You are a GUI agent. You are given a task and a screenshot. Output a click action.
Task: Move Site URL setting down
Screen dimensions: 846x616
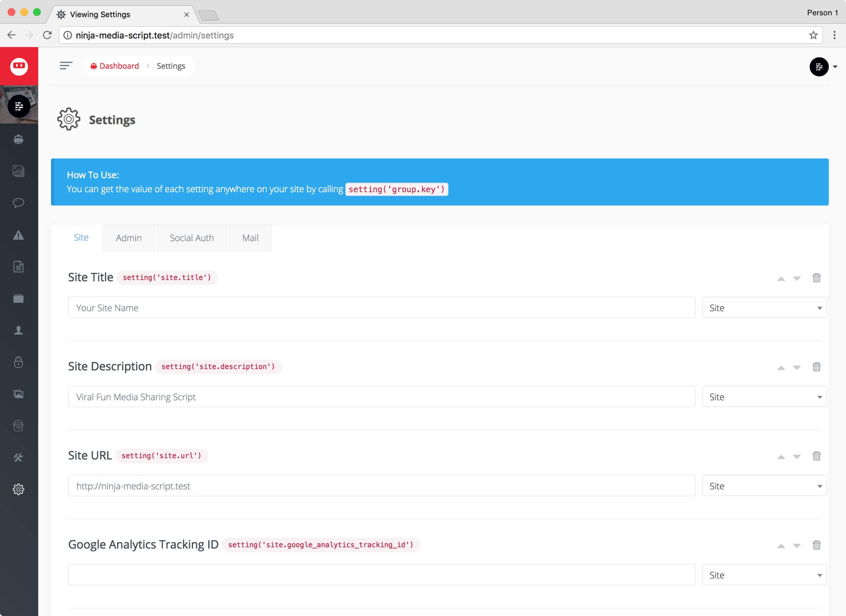(x=796, y=457)
